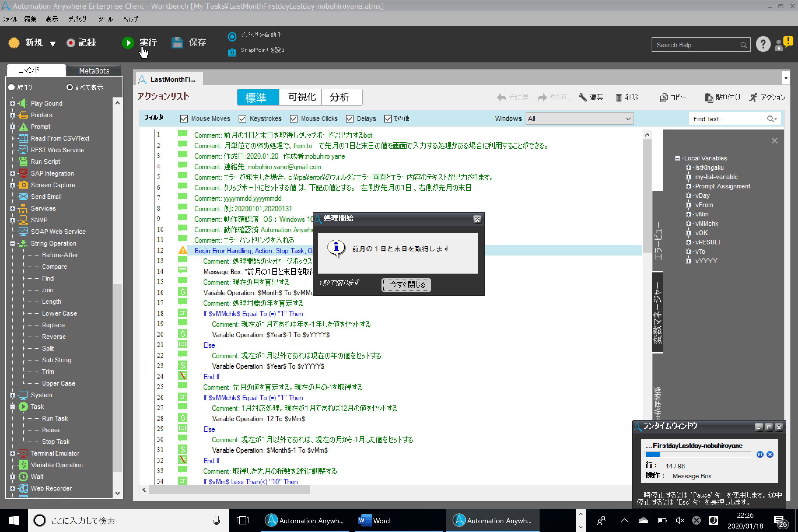Click the SnapPoint camera icon
Image resolution: width=798 pixels, height=532 pixels.
click(232, 52)
